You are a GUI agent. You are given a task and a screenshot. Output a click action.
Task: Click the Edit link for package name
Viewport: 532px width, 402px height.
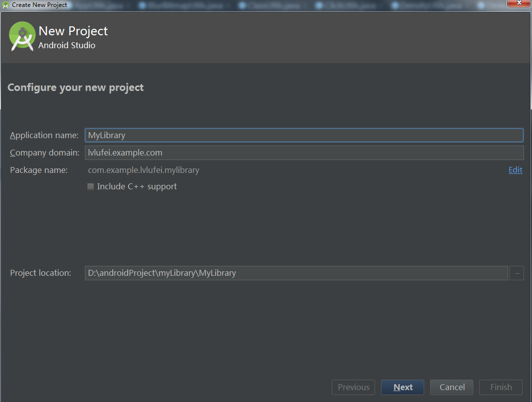[x=515, y=170]
